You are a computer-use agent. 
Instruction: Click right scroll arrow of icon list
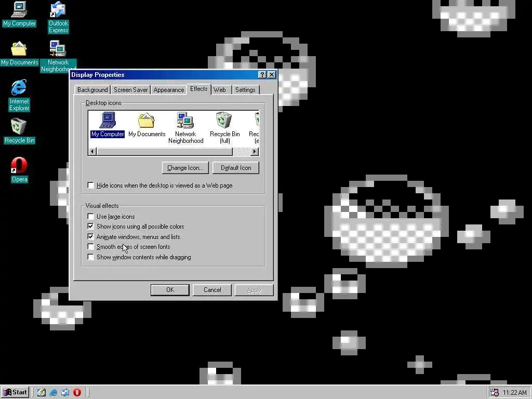(x=255, y=151)
